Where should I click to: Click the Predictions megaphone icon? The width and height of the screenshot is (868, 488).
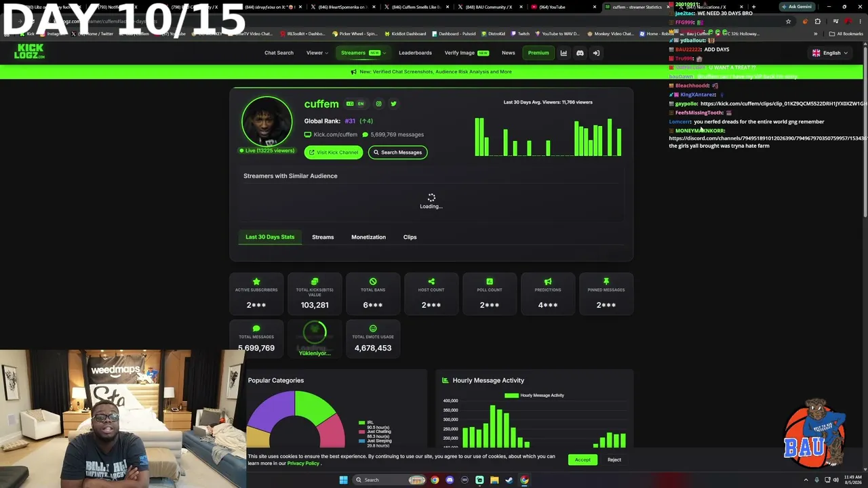pyautogui.click(x=548, y=281)
